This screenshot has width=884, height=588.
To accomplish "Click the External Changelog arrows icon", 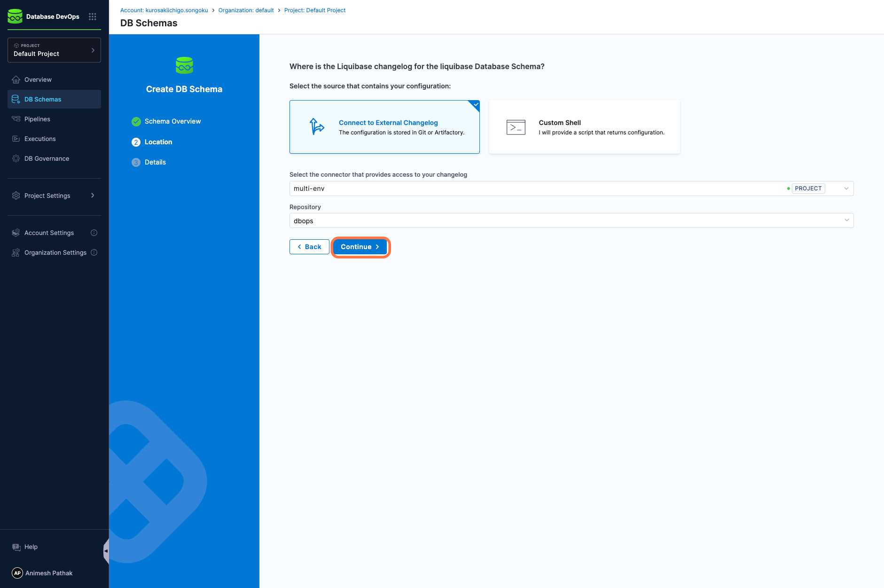I will pyautogui.click(x=317, y=127).
